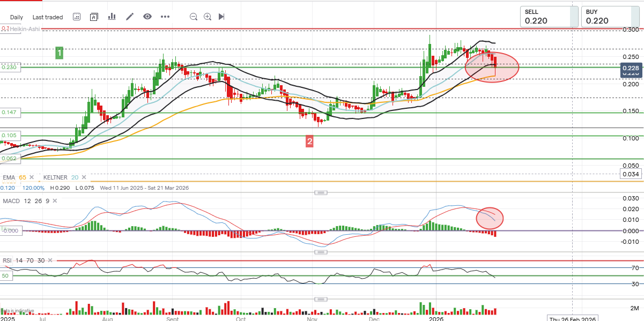The image size is (644, 321).
Task: Open the three-dots more options menu
Action: point(165,17)
